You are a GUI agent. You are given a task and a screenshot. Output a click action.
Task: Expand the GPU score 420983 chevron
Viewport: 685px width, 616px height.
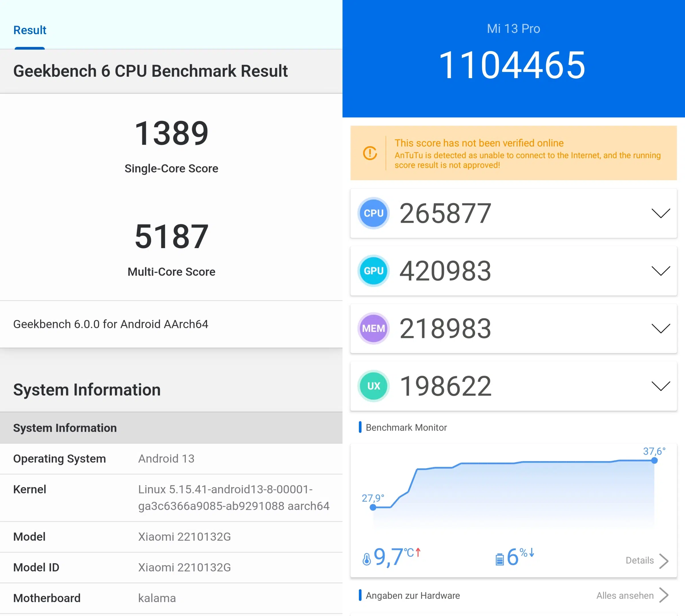[x=661, y=271]
